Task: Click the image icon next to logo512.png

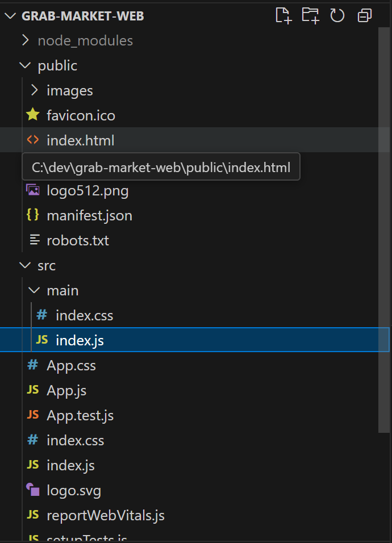Action: point(33,190)
